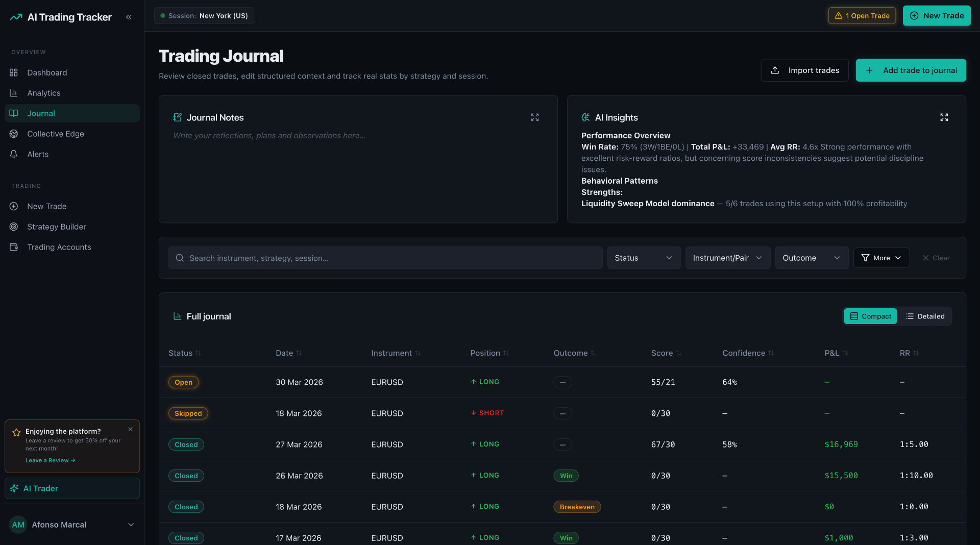Sort table by Score column
Viewport: 980px width, 545px height.
click(666, 353)
